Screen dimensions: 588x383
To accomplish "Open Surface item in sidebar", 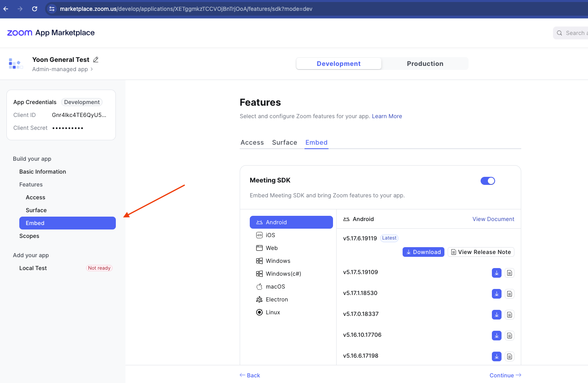I will click(x=36, y=210).
